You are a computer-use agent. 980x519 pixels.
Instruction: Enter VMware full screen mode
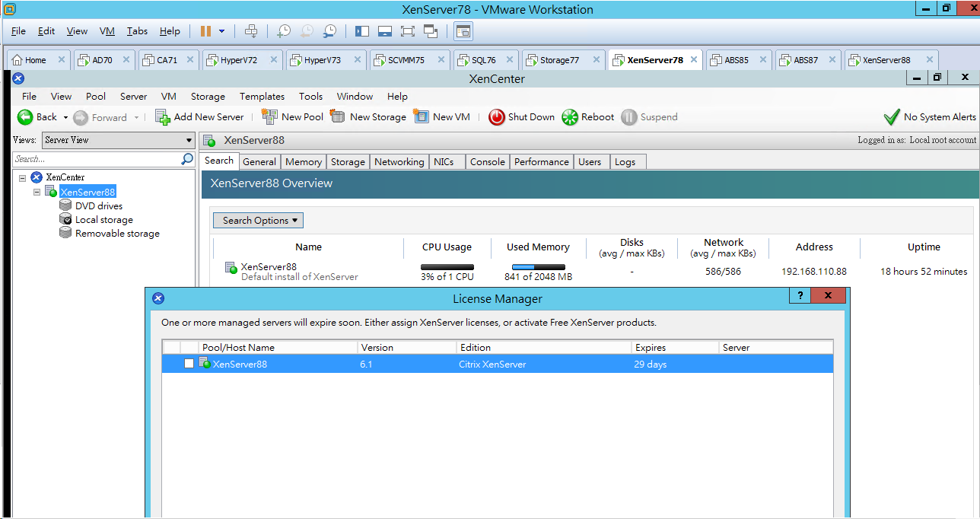click(407, 31)
